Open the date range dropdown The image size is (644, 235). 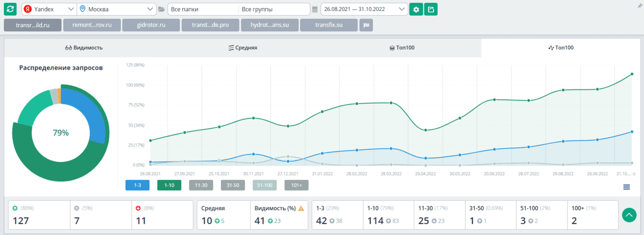click(364, 9)
